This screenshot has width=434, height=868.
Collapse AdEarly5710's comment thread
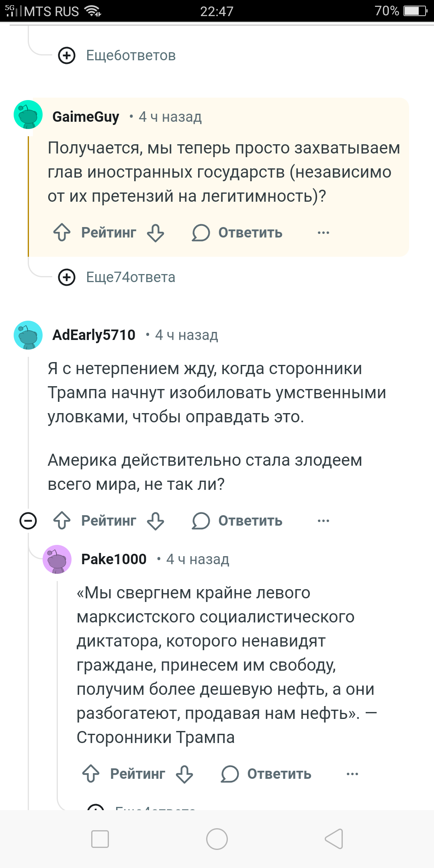[28, 521]
